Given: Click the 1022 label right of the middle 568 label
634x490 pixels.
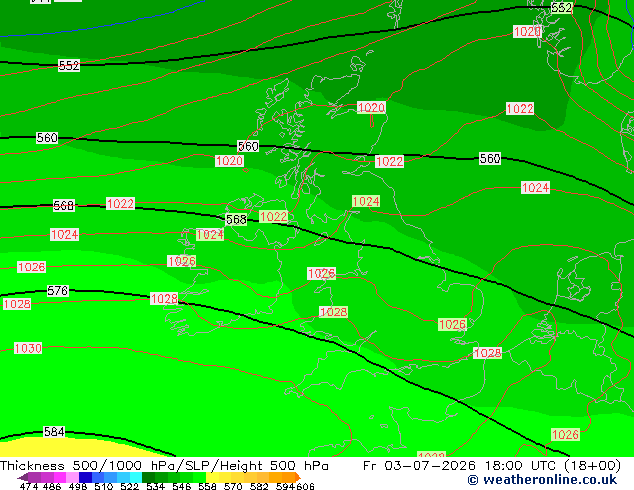Looking at the screenshot, I should 273,217.
